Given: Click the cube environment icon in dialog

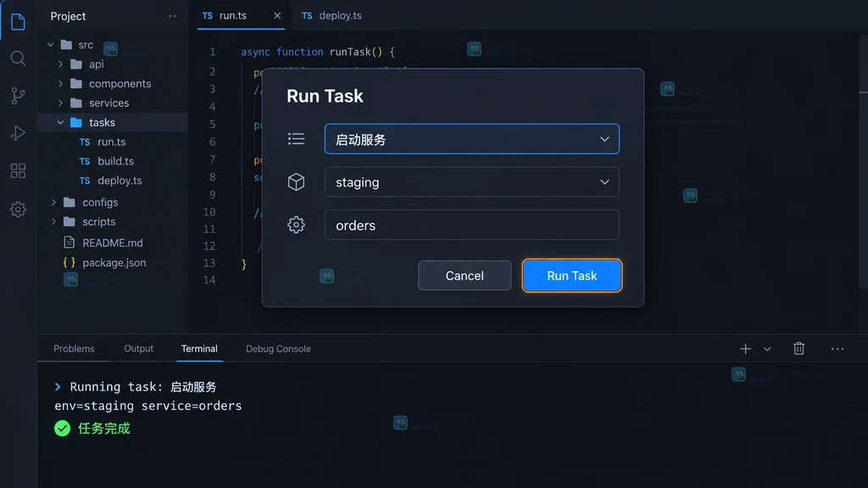Looking at the screenshot, I should pyautogui.click(x=296, y=182).
